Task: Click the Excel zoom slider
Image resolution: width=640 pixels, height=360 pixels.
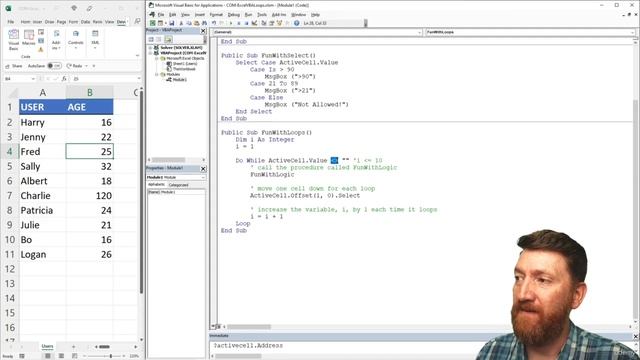Action: click(111, 356)
